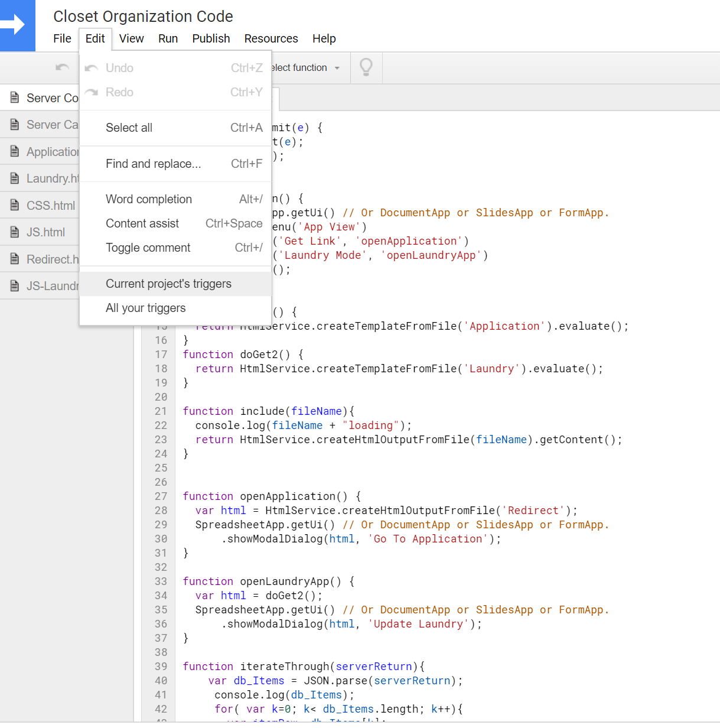720x728 pixels.
Task: Click the Undo icon in Edit menu
Action: 92,68
